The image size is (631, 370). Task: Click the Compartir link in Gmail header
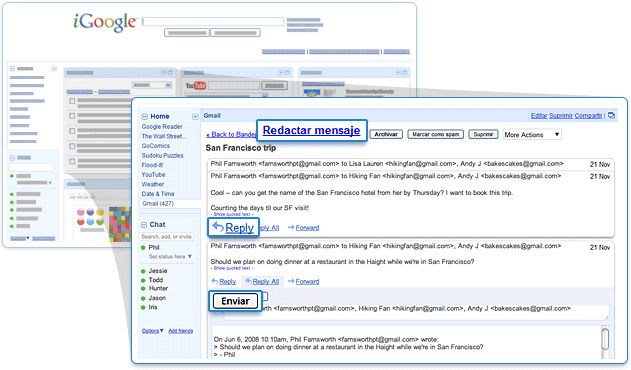[x=588, y=116]
